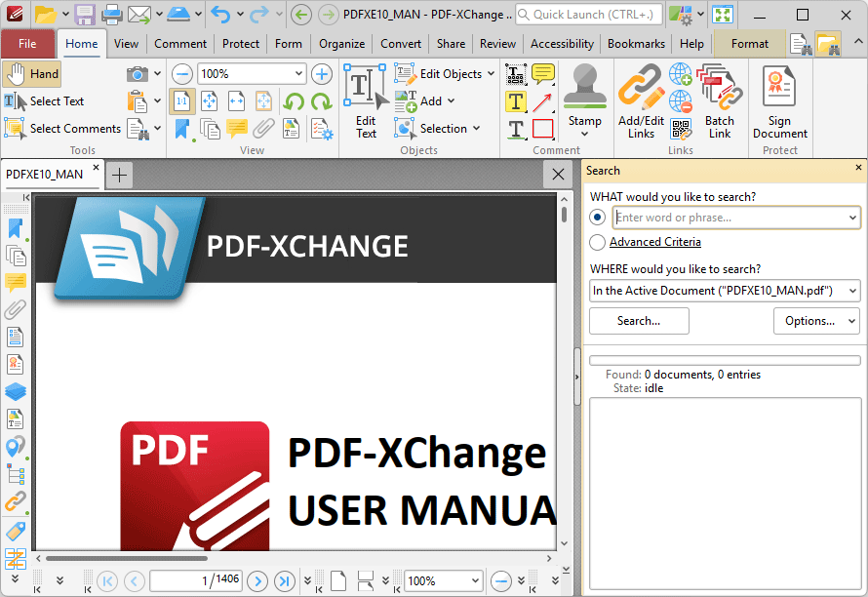Viewport: 868px width, 597px height.
Task: Click the zoom out minus button
Action: tap(181, 74)
